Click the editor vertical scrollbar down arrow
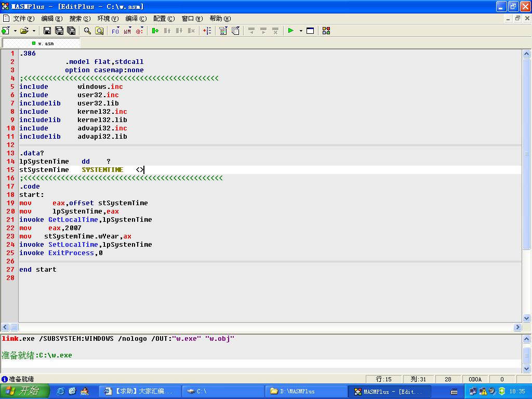 coord(526,318)
